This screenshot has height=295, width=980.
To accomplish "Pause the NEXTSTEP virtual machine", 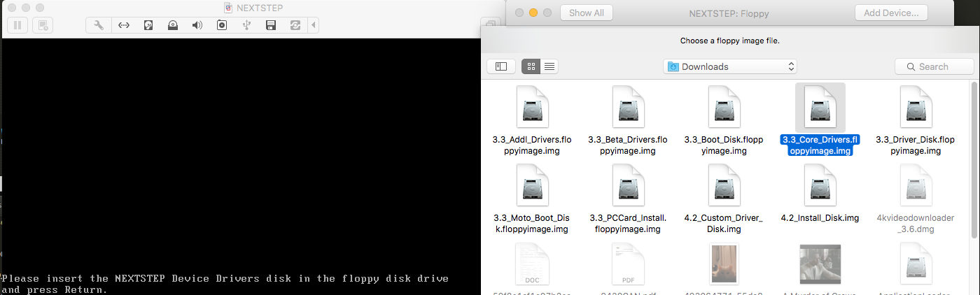I will [x=17, y=25].
